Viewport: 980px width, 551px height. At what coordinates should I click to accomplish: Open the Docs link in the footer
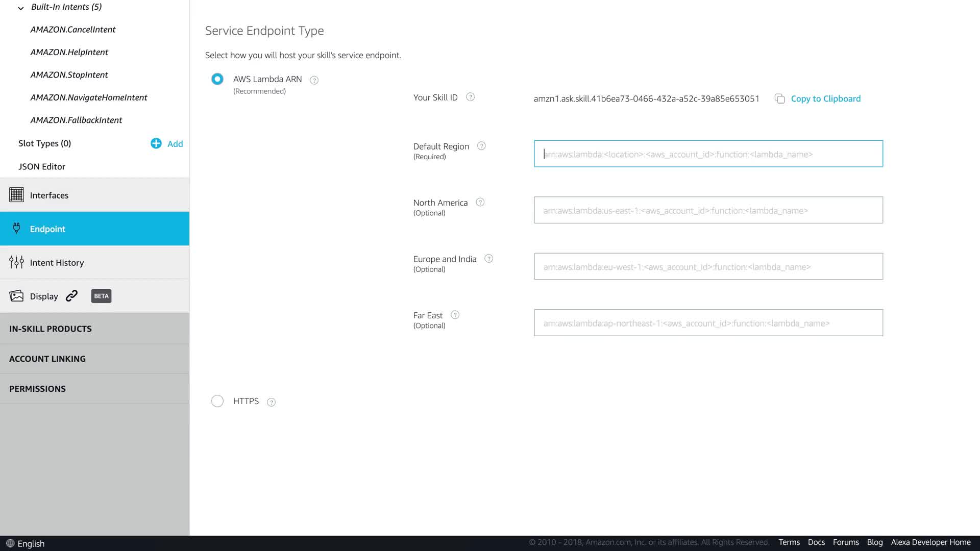[816, 542]
